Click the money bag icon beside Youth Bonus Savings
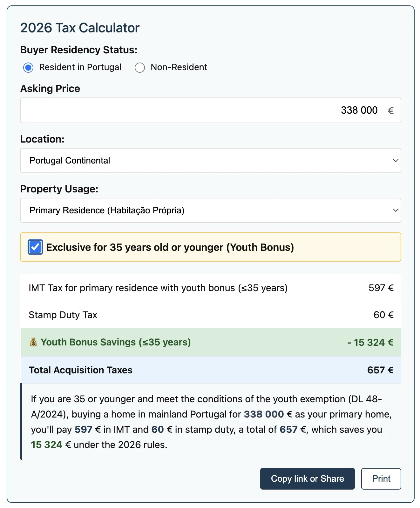This screenshot has width=420, height=508. click(33, 342)
